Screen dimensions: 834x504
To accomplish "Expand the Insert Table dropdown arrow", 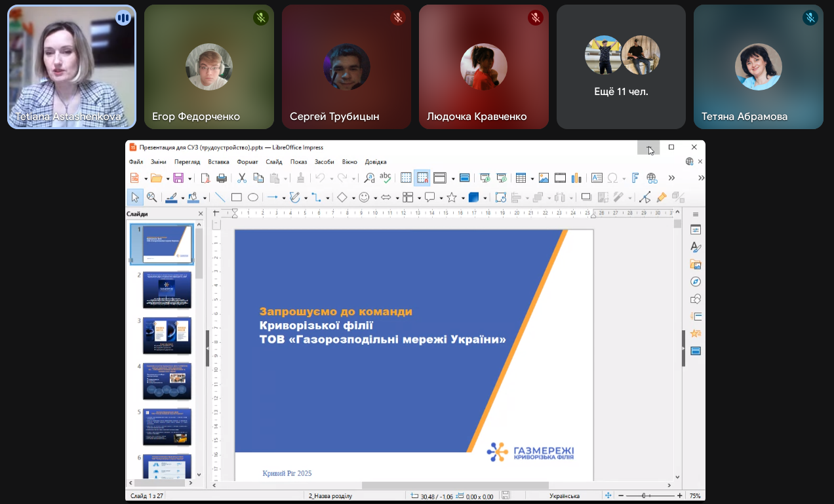I will [532, 178].
